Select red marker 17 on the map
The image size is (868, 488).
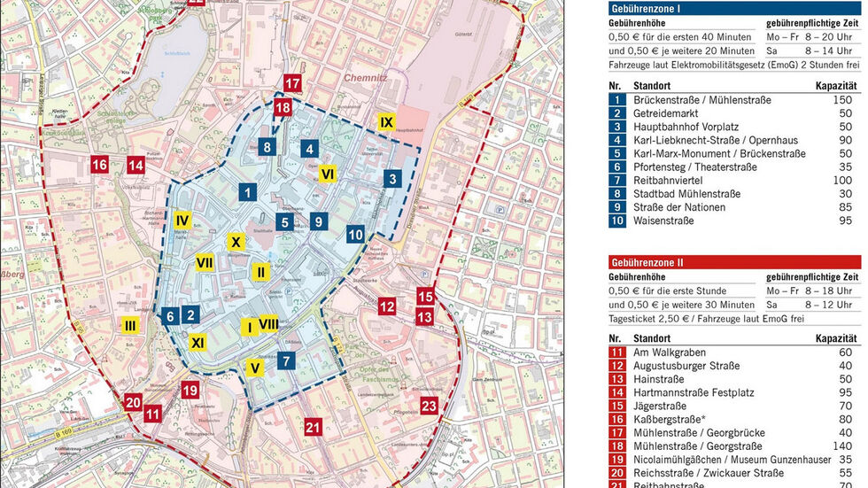tap(293, 85)
